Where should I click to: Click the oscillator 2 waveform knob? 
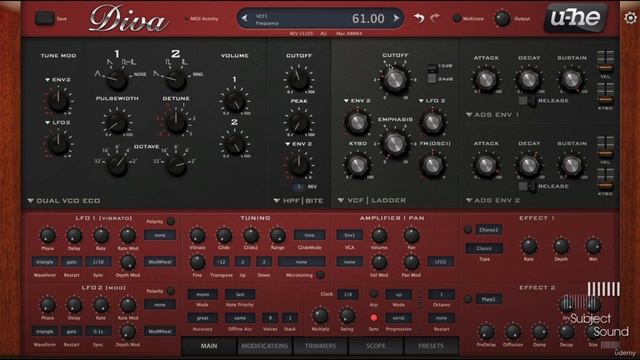(x=176, y=79)
